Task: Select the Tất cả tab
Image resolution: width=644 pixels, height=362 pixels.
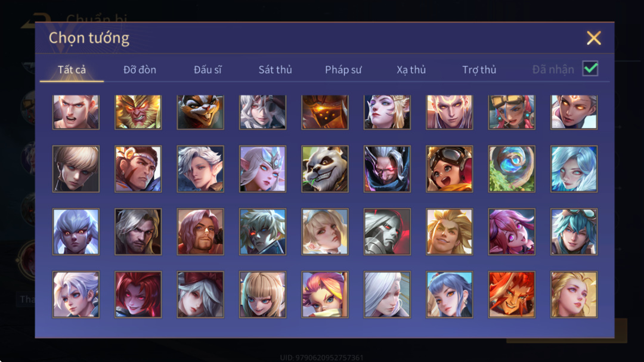Action: pos(72,70)
